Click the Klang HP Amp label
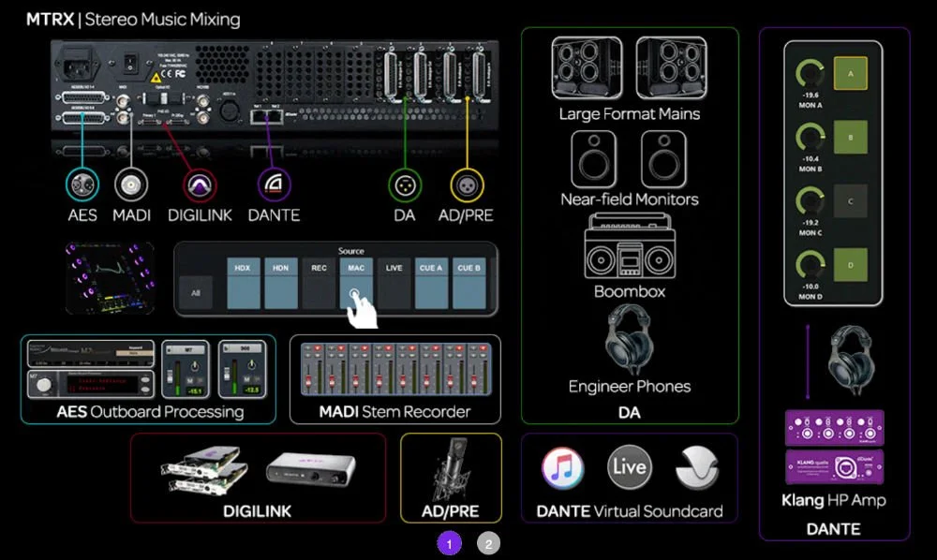 pyautogui.click(x=834, y=500)
